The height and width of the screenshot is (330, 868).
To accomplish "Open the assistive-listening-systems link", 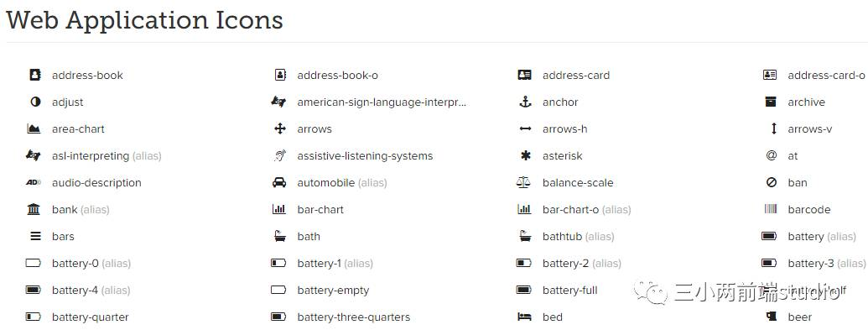I will (x=365, y=156).
